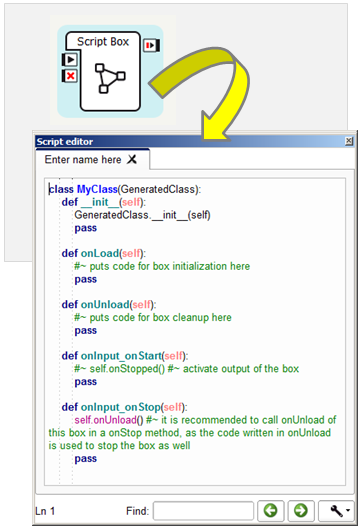The width and height of the screenshot is (361, 530).
Task: Click the 'GeneratedClass.__init__(self)' line
Action: 142,215
